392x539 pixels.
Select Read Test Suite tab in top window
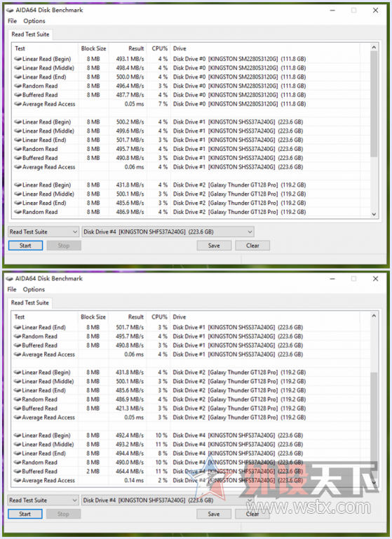30,34
